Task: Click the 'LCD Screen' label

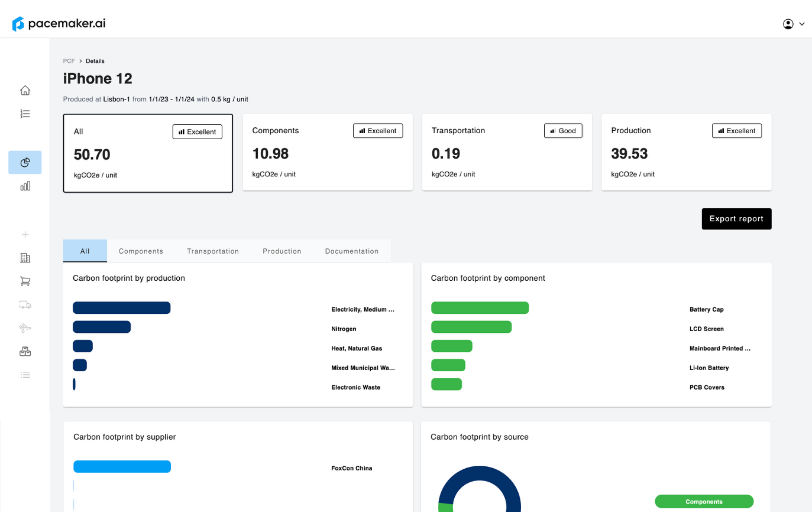Action: point(706,329)
